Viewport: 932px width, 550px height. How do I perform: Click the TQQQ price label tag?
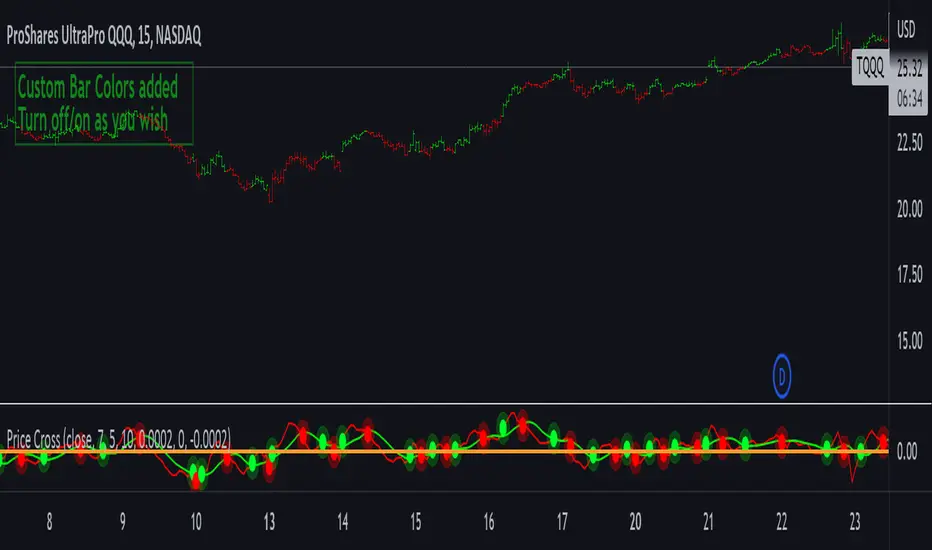(x=870, y=67)
